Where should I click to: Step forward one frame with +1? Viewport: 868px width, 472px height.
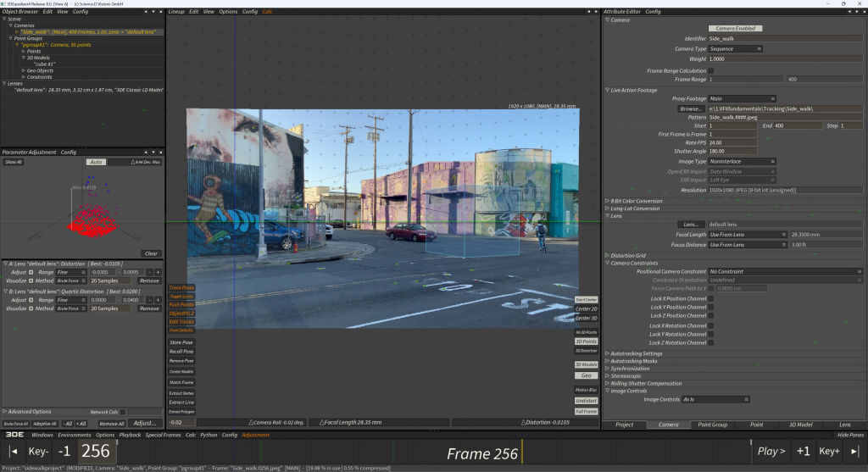(x=804, y=452)
